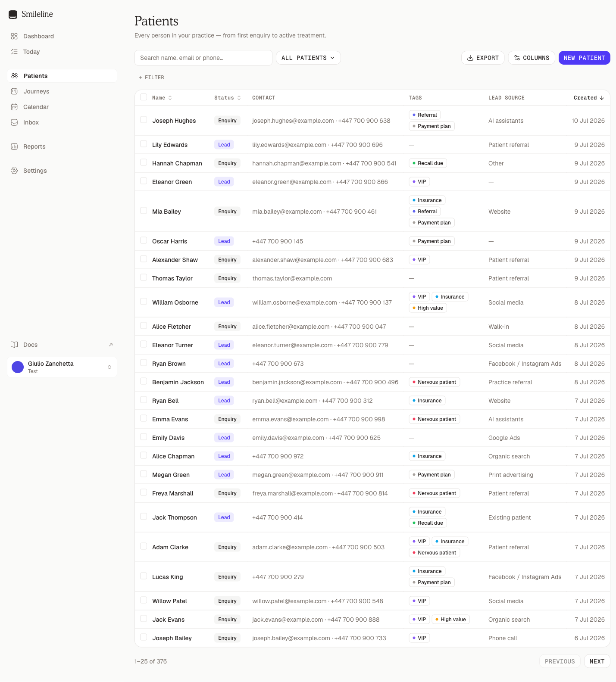The height and width of the screenshot is (682, 616).
Task: Click the Dashboard grid icon
Action: (x=14, y=36)
